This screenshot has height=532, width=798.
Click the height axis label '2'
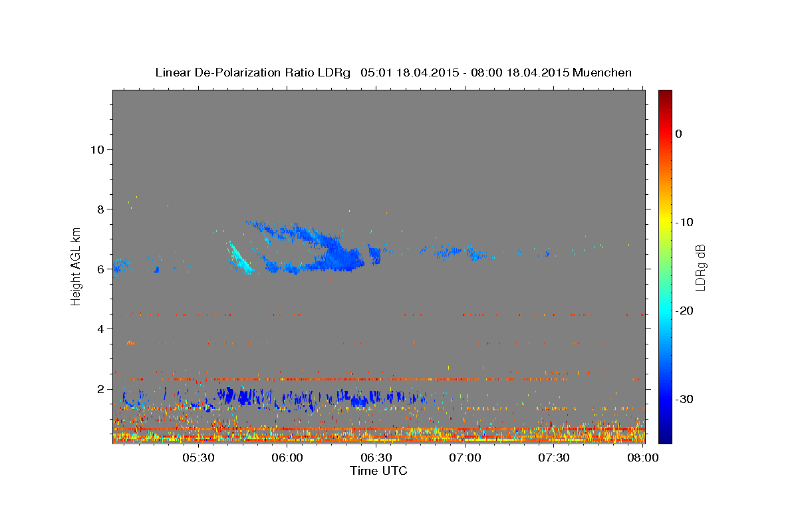[x=100, y=389]
